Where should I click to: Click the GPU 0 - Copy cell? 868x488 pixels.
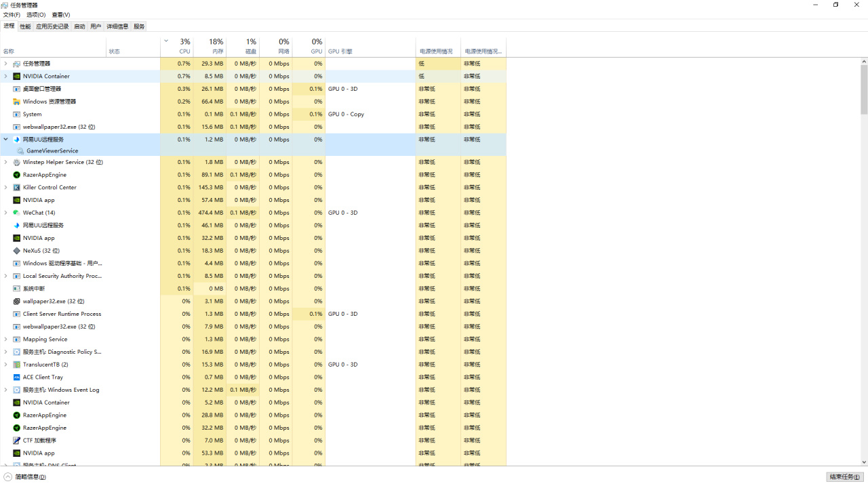pos(370,114)
